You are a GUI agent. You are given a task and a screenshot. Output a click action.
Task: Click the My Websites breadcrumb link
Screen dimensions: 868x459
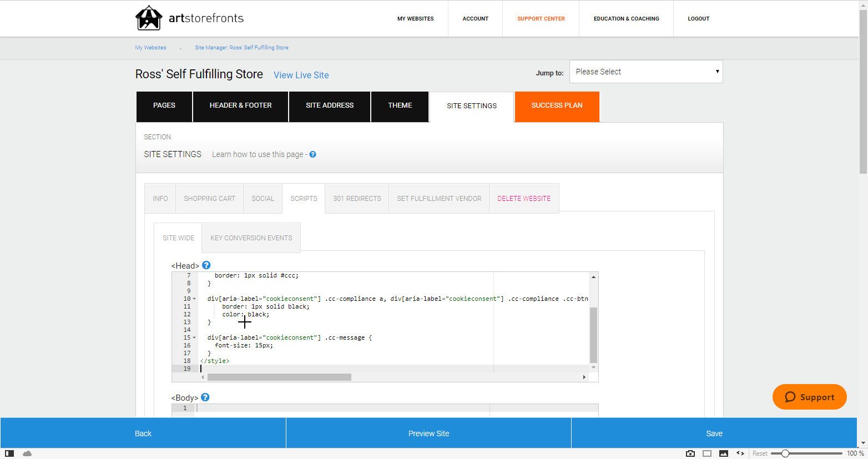click(150, 48)
